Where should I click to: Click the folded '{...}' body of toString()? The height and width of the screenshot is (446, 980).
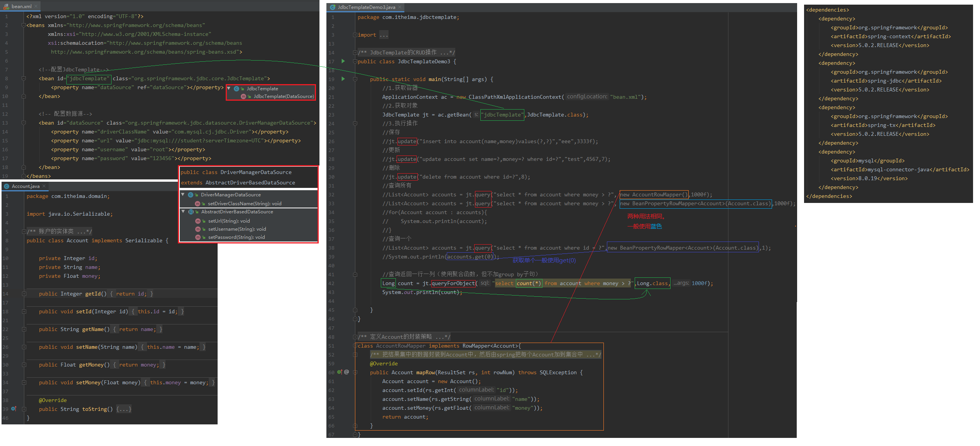124,409
